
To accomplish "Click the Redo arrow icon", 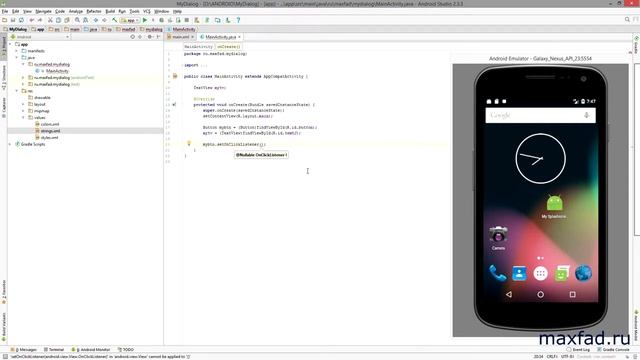I will point(40,20).
